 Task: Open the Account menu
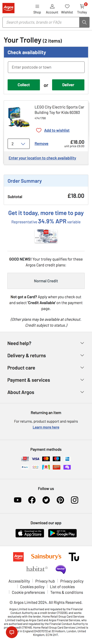[x=52, y=9]
